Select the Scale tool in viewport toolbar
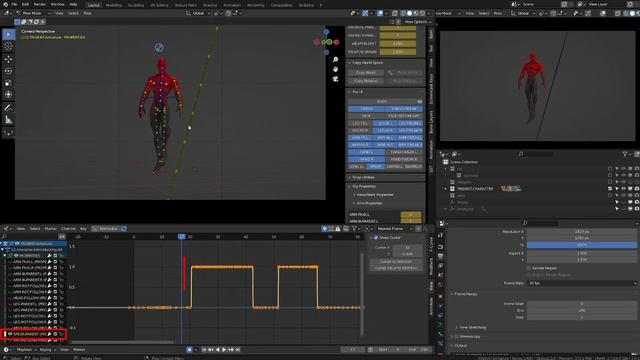 (x=8, y=83)
